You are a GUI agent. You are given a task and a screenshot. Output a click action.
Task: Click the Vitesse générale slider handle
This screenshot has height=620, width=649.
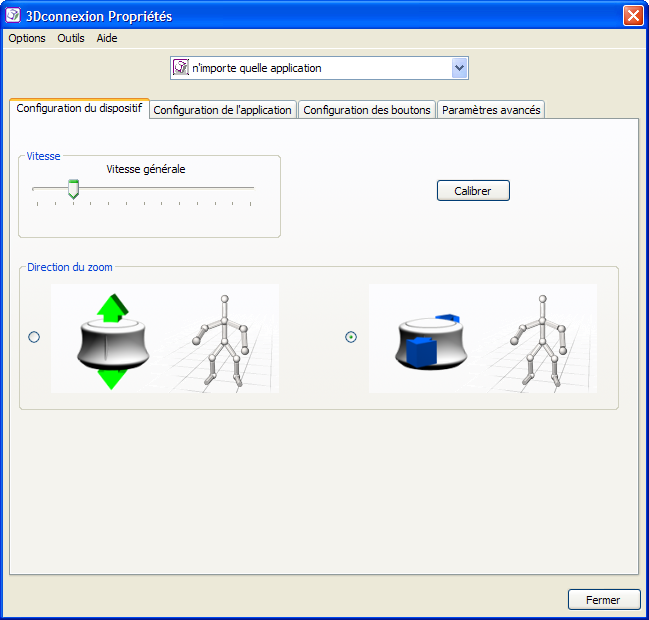pos(73,188)
